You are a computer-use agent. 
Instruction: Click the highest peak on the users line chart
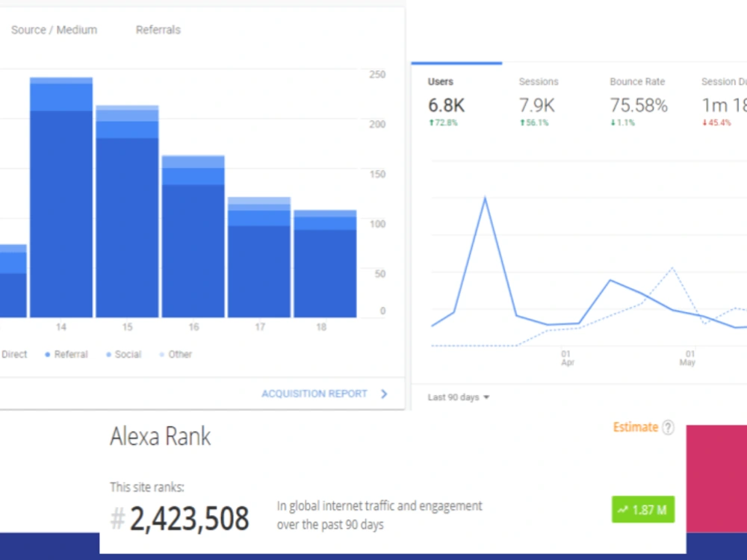point(485,198)
